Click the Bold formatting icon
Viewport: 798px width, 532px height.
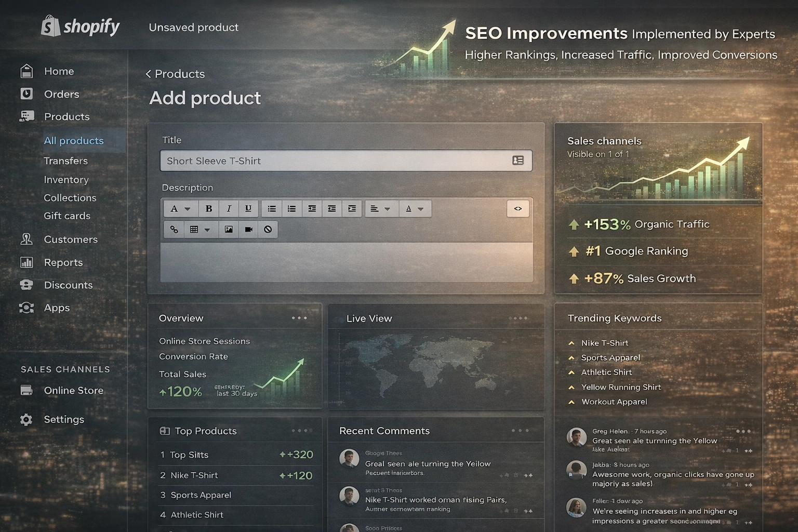pos(208,209)
